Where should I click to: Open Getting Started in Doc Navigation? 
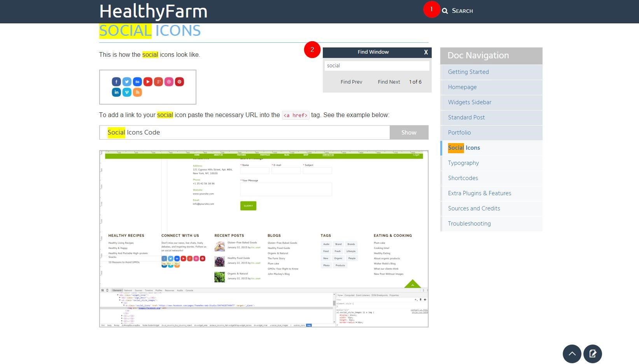pyautogui.click(x=468, y=72)
